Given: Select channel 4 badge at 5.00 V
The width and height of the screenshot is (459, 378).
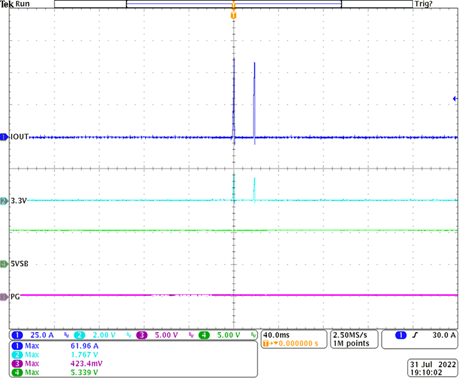Looking at the screenshot, I should (204, 335).
